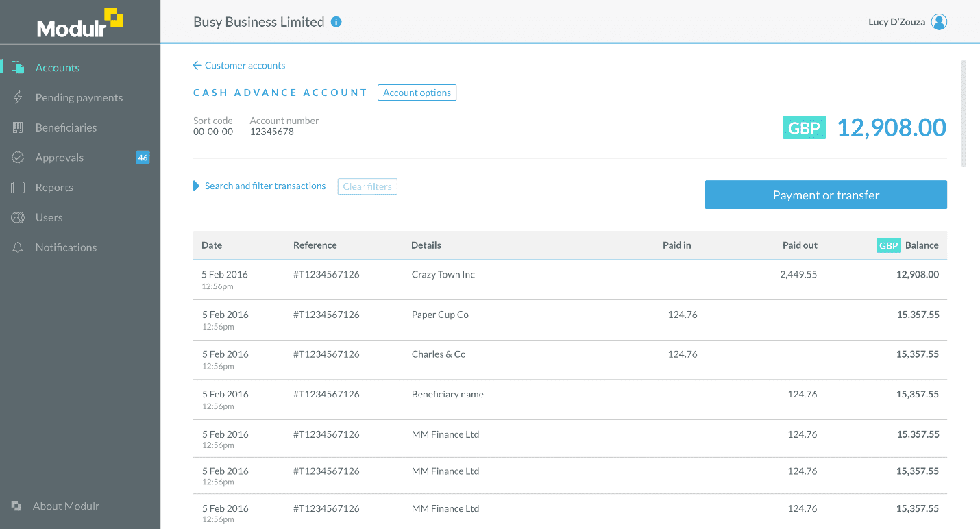Click the page vertical scrollbar
The width and height of the screenshot is (980, 529).
click(964, 113)
